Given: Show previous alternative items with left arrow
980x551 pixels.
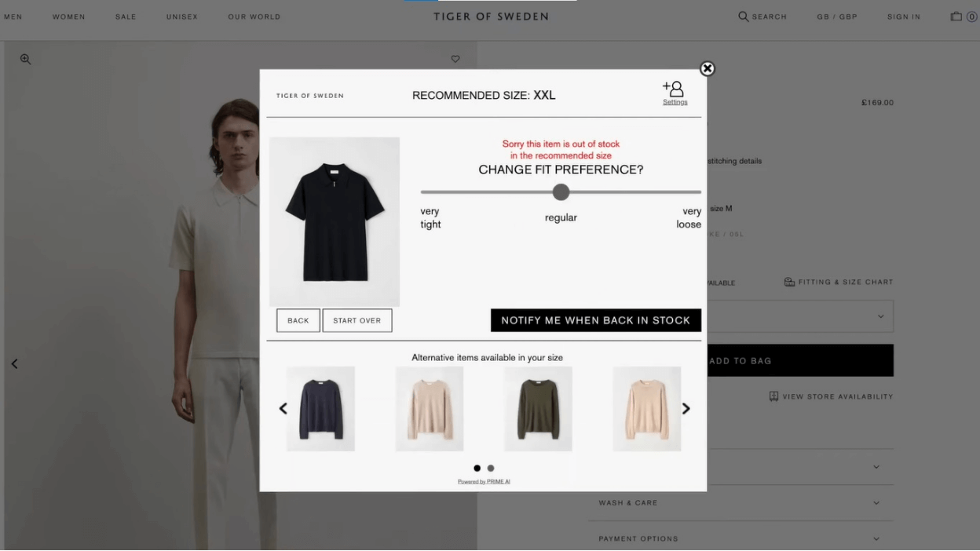Looking at the screenshot, I should 283,408.
